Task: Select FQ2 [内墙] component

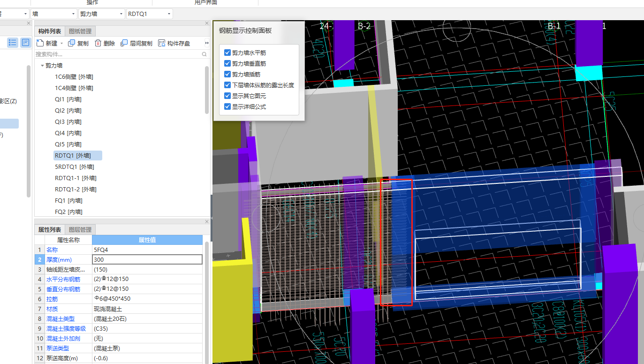Action: click(68, 212)
